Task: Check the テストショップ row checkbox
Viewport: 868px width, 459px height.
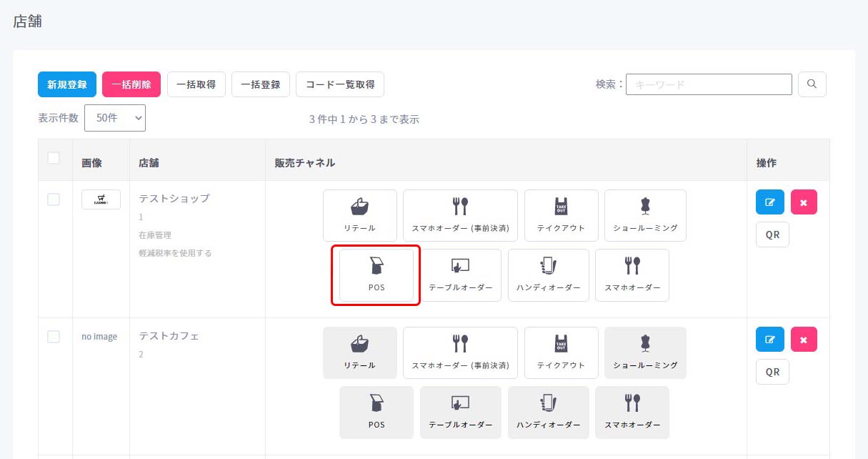Action: [54, 199]
